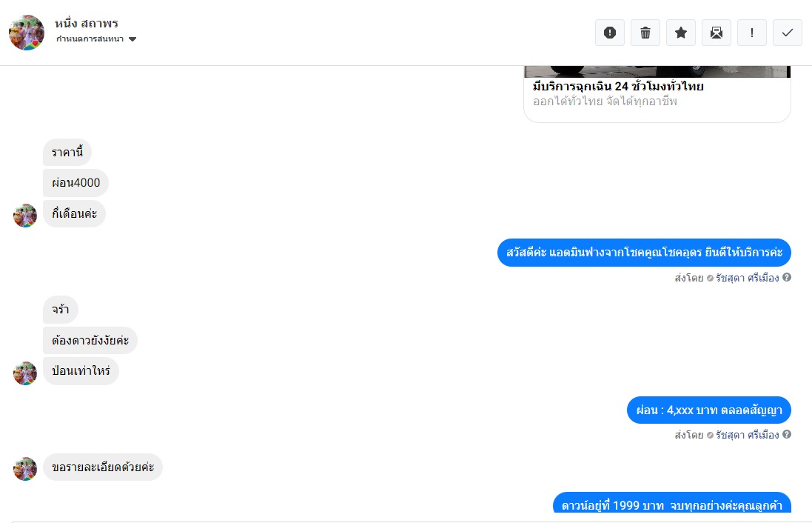Mark the conversation as unread via the envelope icon

[717, 33]
